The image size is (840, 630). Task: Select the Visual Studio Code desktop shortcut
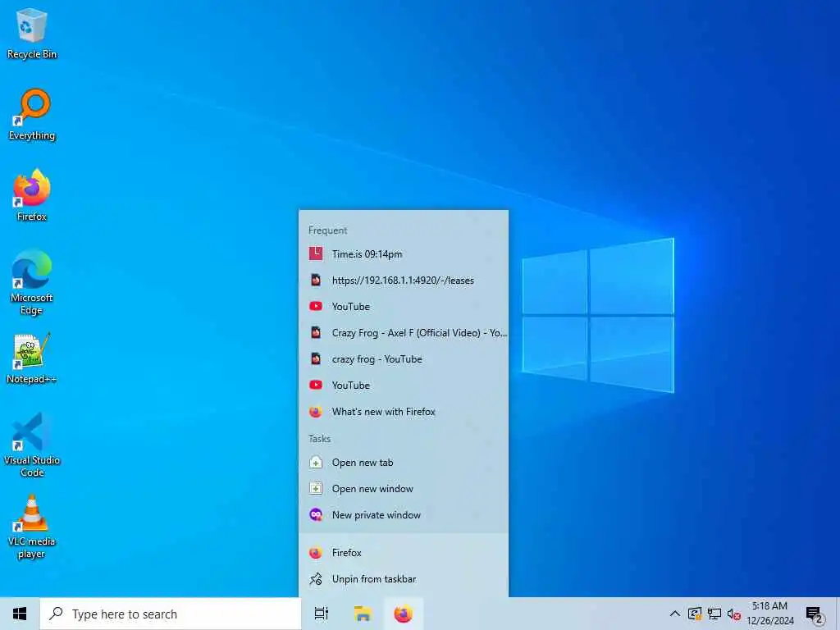pos(32,445)
